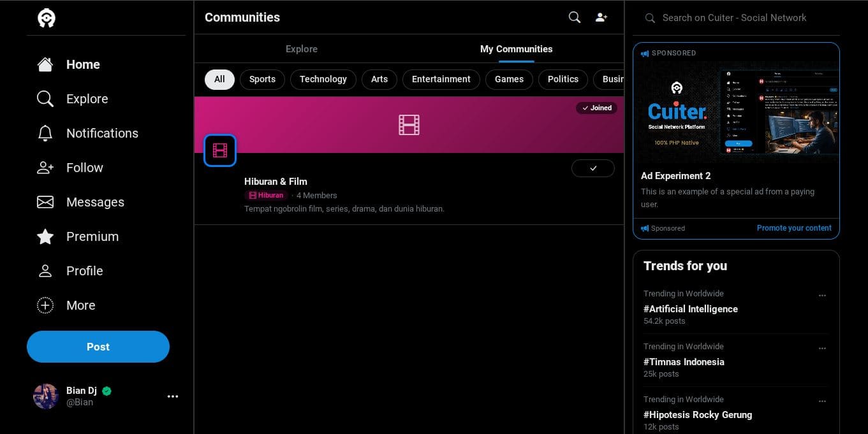Open options for #Artificial Intelligence trend
Viewport: 868px width, 434px height.
coord(822,296)
